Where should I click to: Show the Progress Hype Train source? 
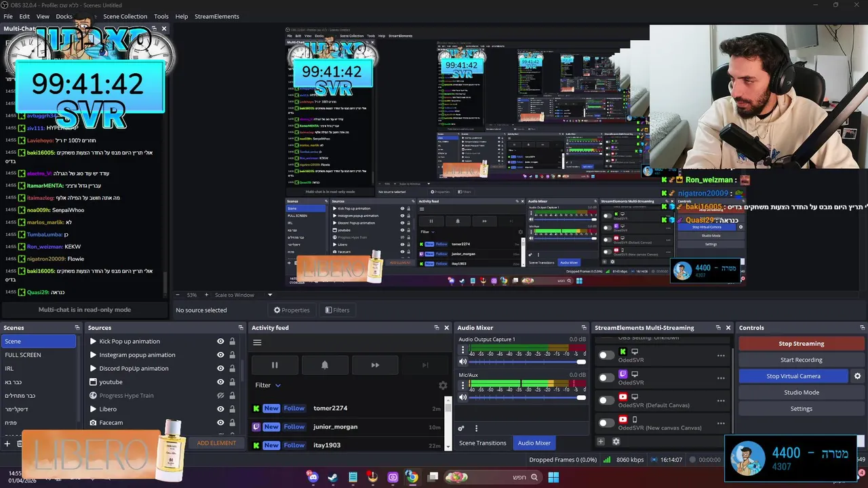220,396
